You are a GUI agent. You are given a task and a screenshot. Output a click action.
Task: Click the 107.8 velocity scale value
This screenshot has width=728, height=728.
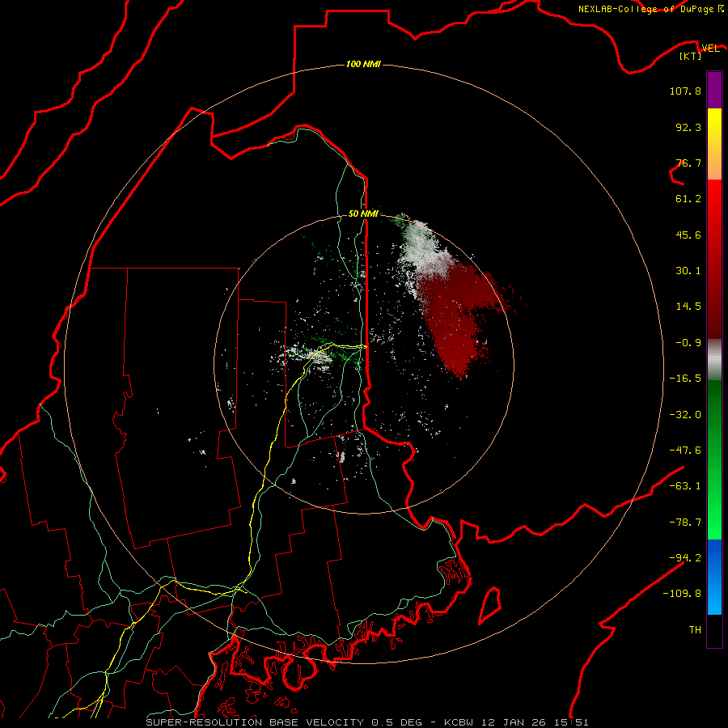click(685, 91)
